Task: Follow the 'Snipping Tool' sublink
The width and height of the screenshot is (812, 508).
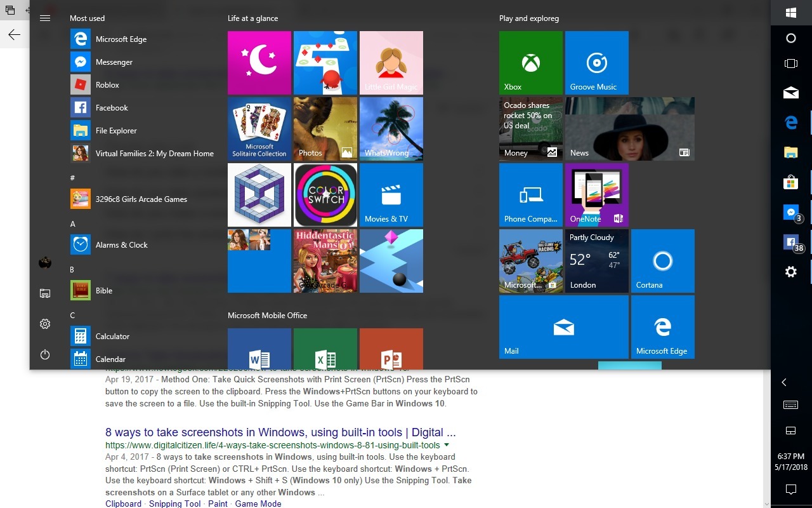Action: tap(174, 504)
